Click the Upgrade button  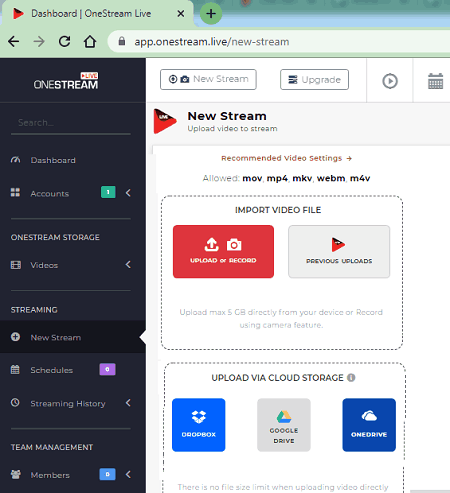click(x=314, y=80)
